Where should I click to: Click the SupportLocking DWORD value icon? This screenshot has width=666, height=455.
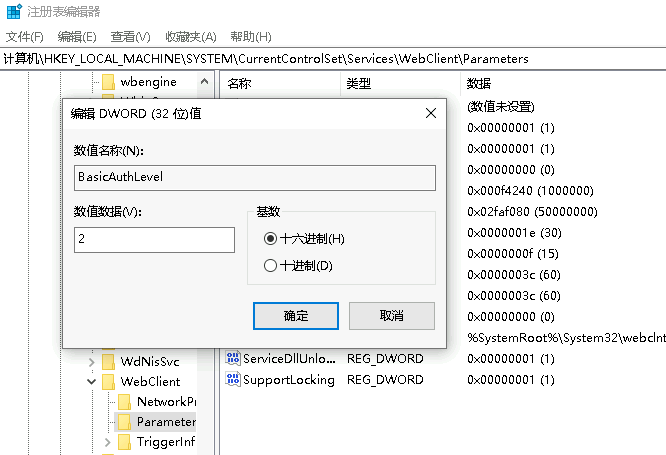(233, 380)
